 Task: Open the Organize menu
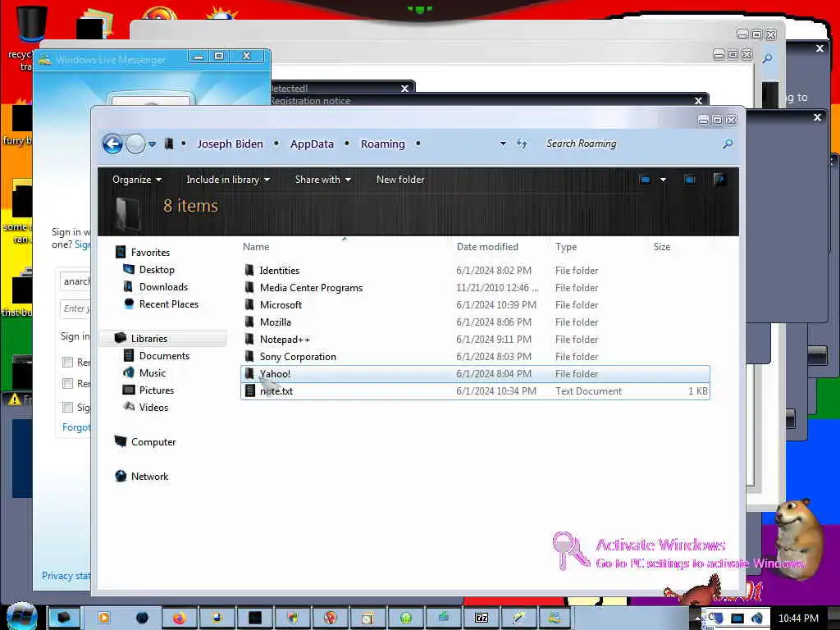point(137,180)
